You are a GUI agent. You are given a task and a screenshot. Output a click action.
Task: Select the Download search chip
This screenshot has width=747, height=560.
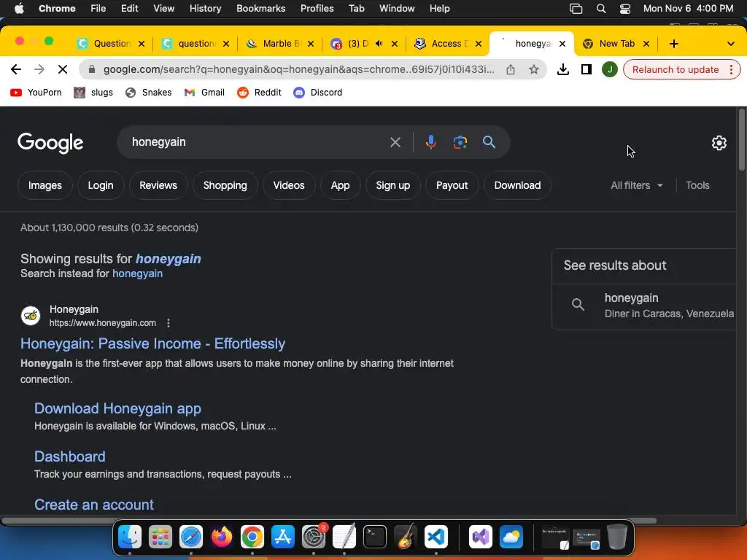(517, 185)
